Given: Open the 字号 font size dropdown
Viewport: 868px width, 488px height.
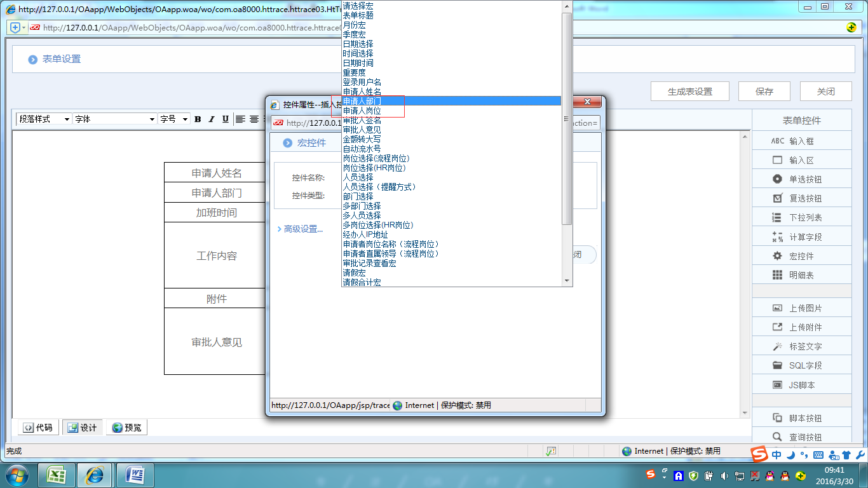Looking at the screenshot, I should point(173,118).
